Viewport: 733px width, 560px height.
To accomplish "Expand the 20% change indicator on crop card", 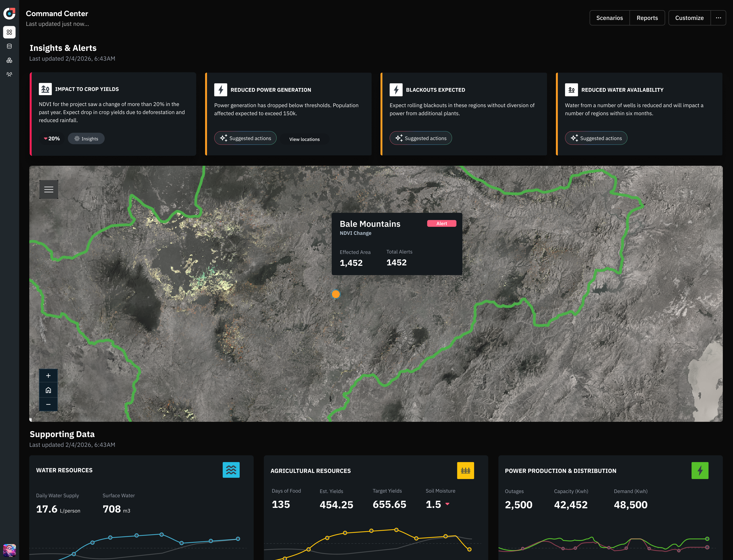I will pyautogui.click(x=52, y=138).
